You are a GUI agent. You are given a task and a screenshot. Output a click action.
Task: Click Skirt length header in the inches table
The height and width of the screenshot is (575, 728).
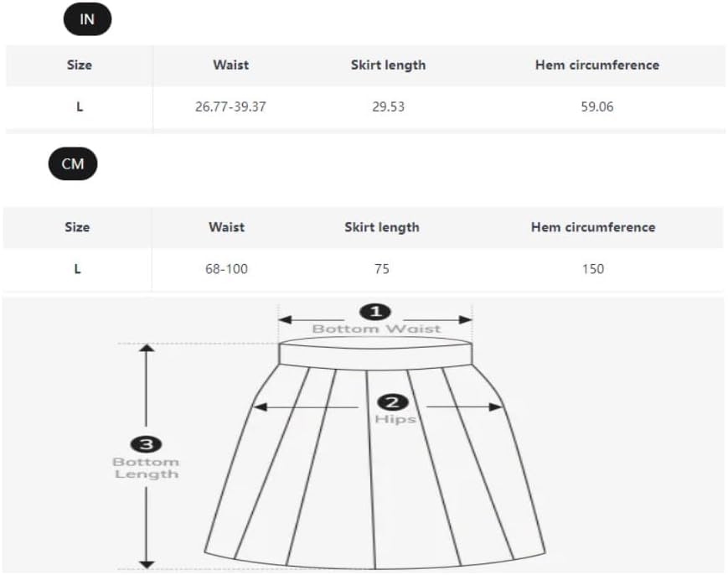388,65
